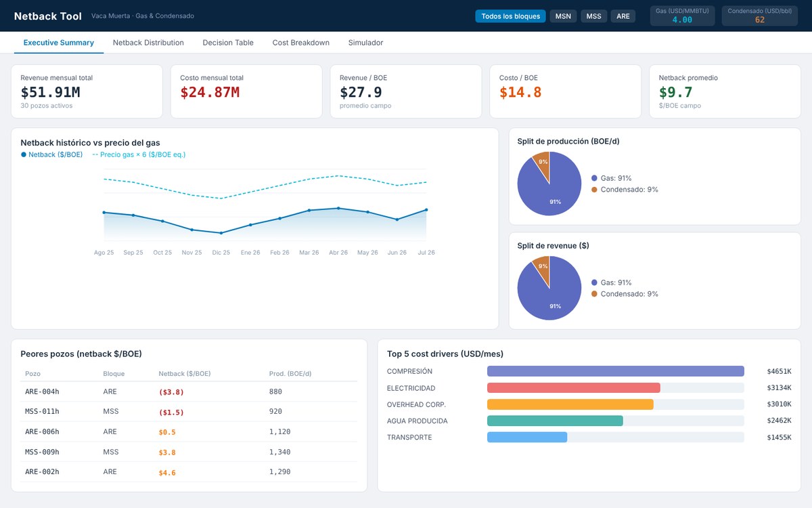Go to the Simulador tab

coord(365,43)
